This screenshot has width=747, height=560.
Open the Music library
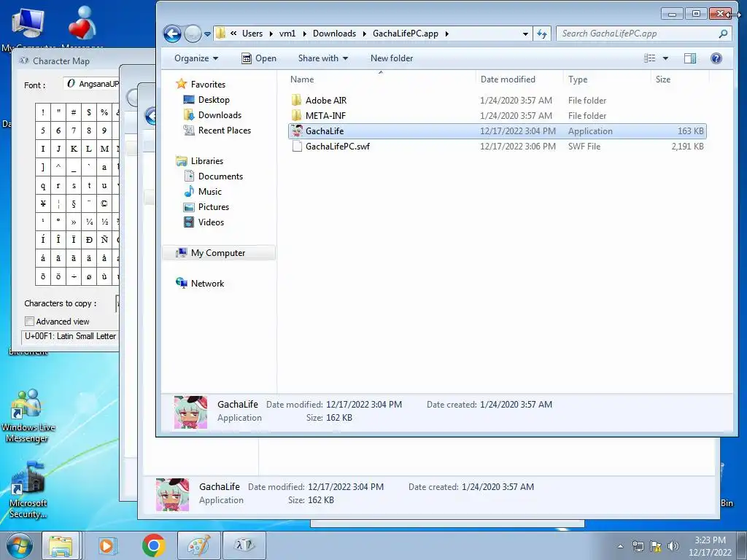tap(209, 192)
